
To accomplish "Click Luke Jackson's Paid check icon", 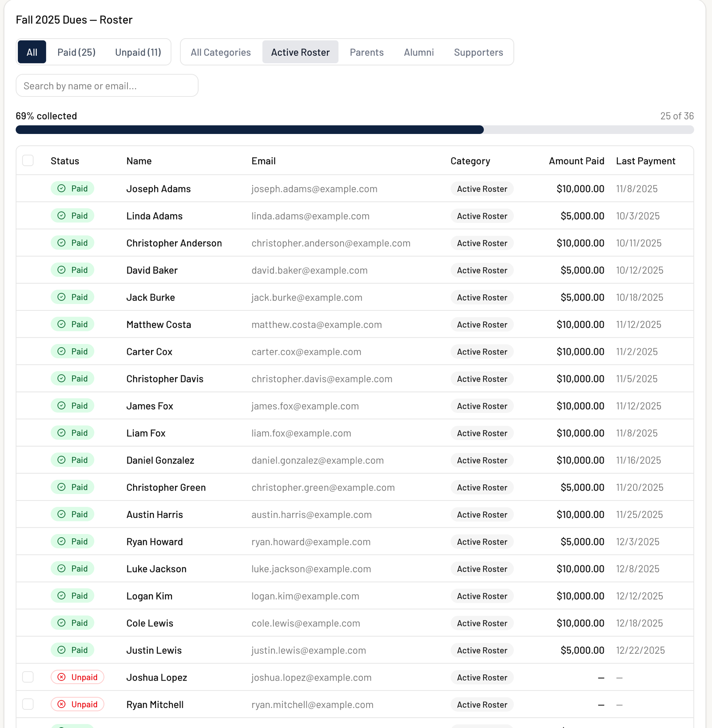I will (61, 569).
